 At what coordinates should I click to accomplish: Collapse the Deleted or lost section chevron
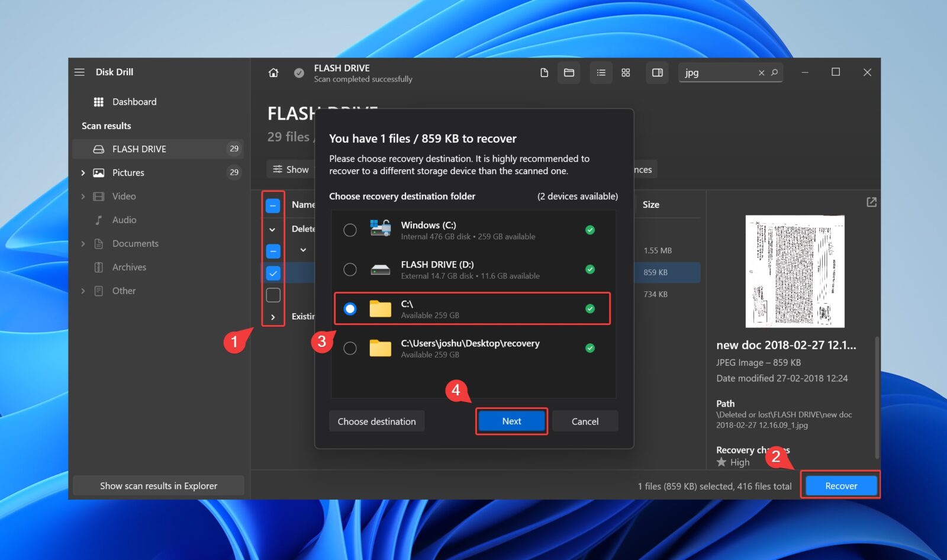point(273,229)
